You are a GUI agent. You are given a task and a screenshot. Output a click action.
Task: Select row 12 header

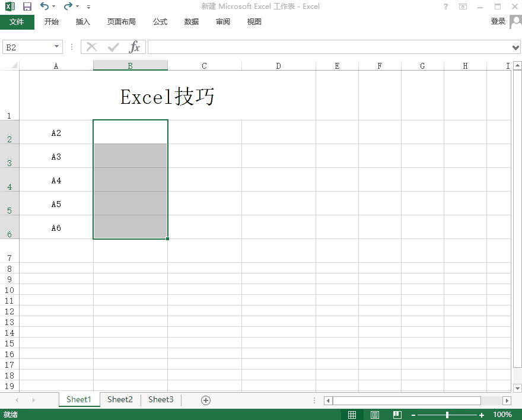[9, 311]
